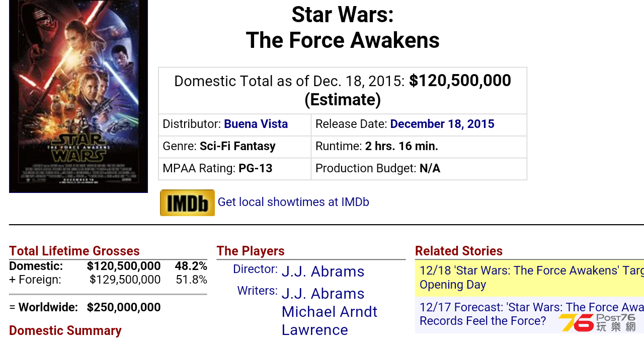
Task: Open the Star Wars movie poster thumbnail
Action: point(78,96)
